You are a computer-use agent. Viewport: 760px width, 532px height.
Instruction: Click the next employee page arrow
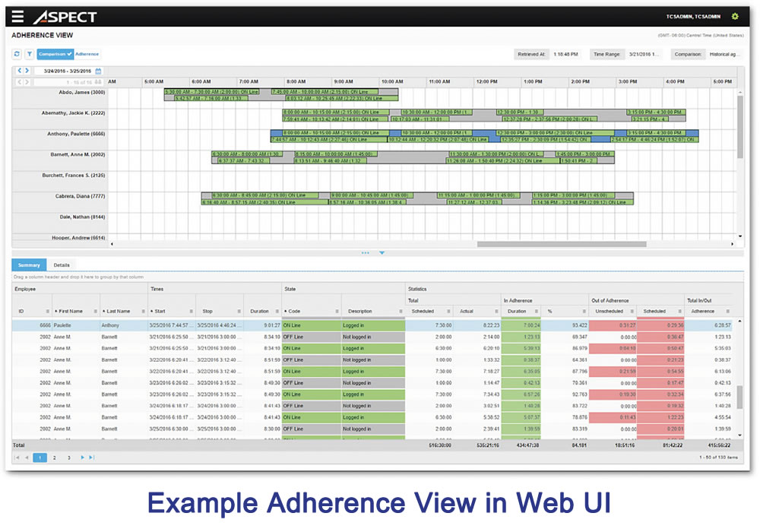[27, 82]
